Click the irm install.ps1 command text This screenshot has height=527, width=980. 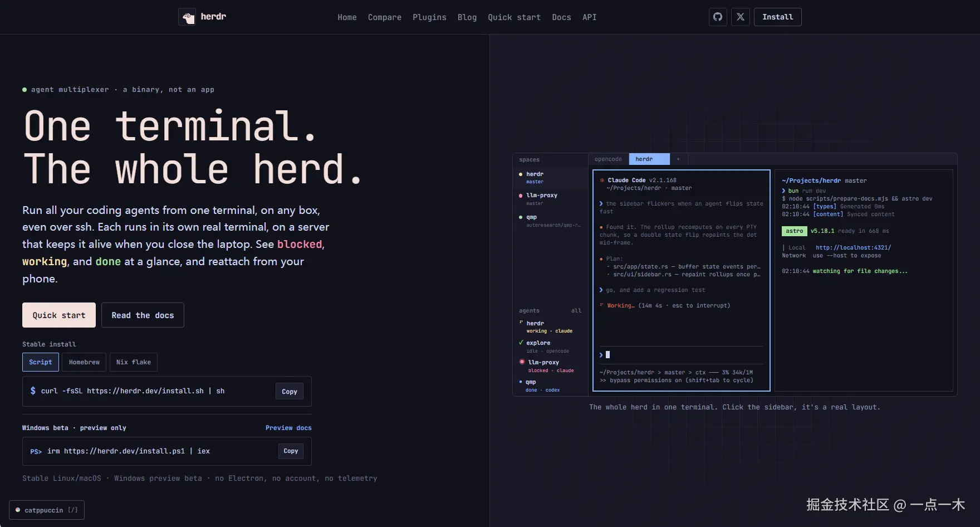(129, 451)
